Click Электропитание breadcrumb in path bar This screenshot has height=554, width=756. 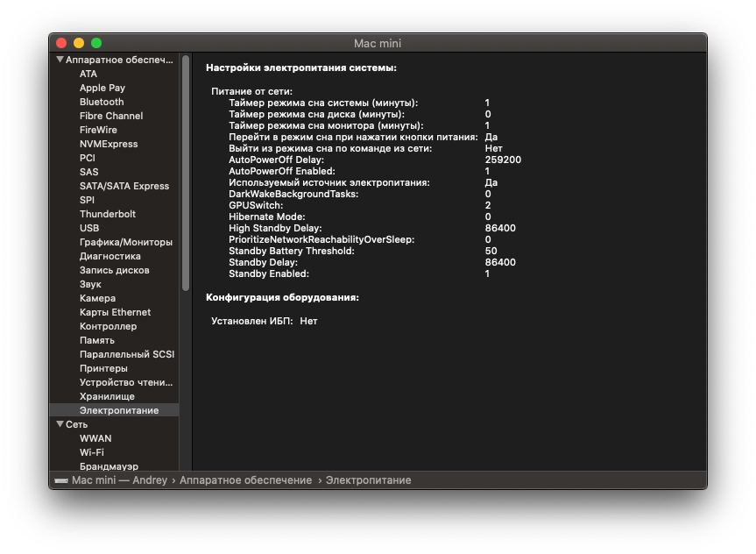[368, 480]
